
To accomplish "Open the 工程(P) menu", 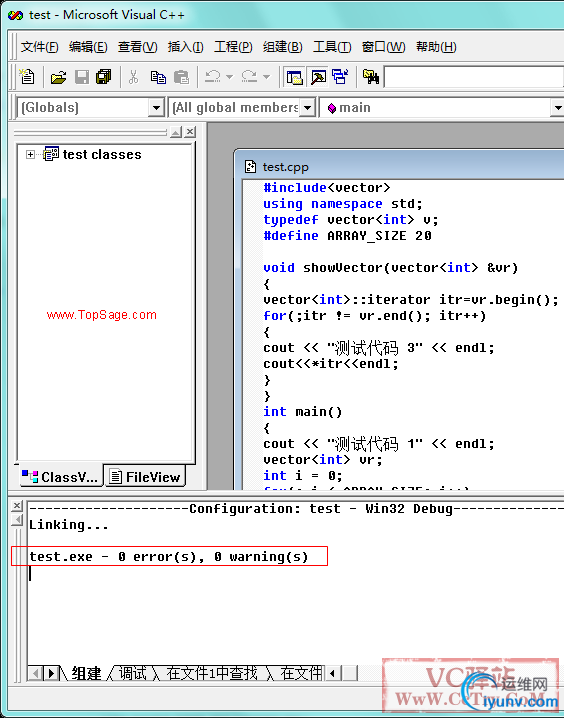I will point(233,47).
